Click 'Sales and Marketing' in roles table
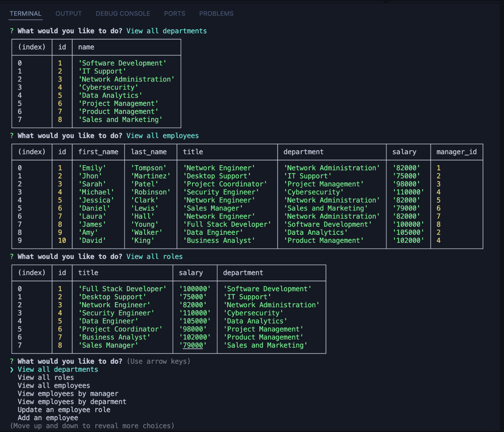The image size is (504, 432). tap(265, 345)
